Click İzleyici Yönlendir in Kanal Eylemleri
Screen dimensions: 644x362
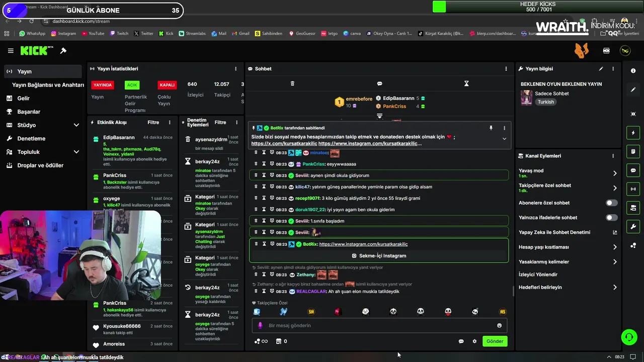point(538,275)
